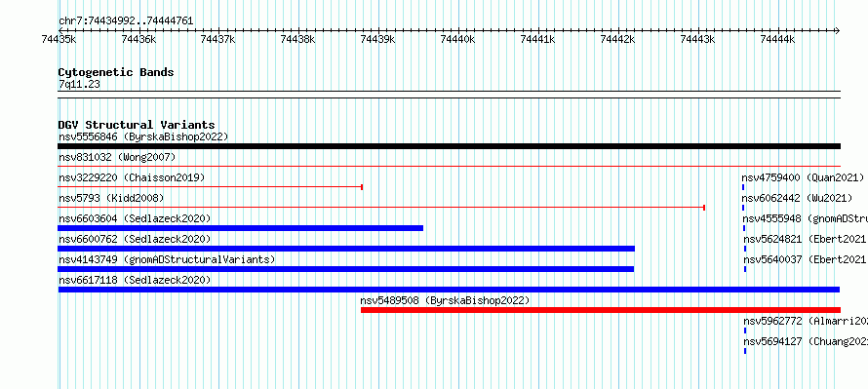
Task: Click the chr7:74434992..74444761 coordinate label
Action: (126, 21)
